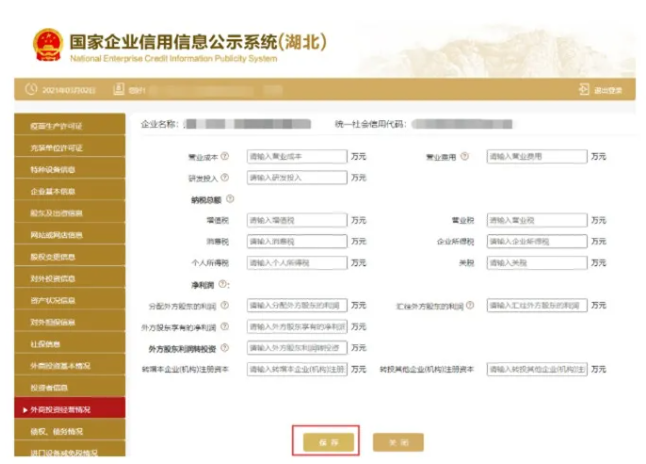This screenshot has width=646, height=464.
Task: Focus the 增值税 input field
Action: [x=296, y=220]
